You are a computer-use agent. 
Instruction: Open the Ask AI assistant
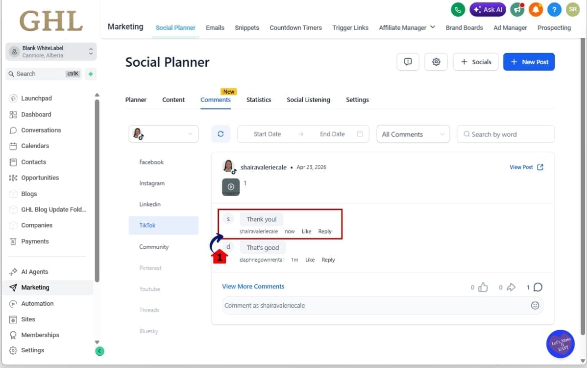pyautogui.click(x=488, y=9)
